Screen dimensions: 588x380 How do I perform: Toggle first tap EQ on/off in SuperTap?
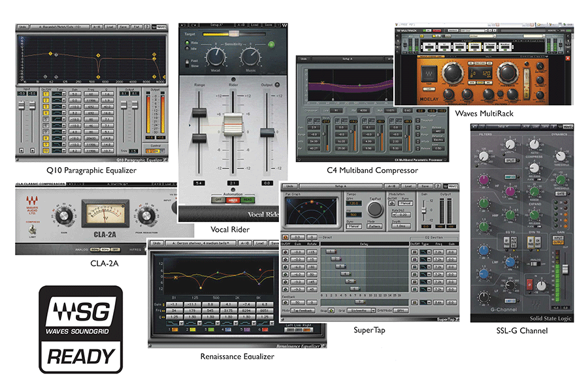click(414, 252)
